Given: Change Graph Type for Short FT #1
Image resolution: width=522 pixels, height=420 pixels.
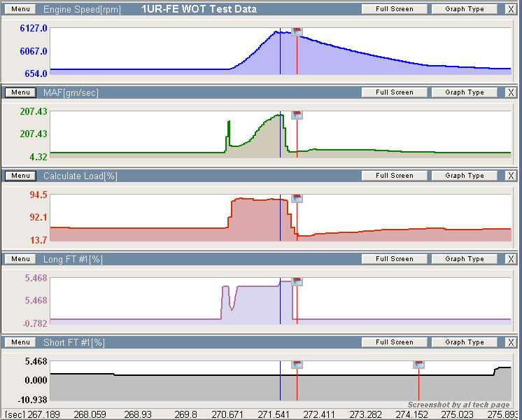Looking at the screenshot, I should pos(464,342).
